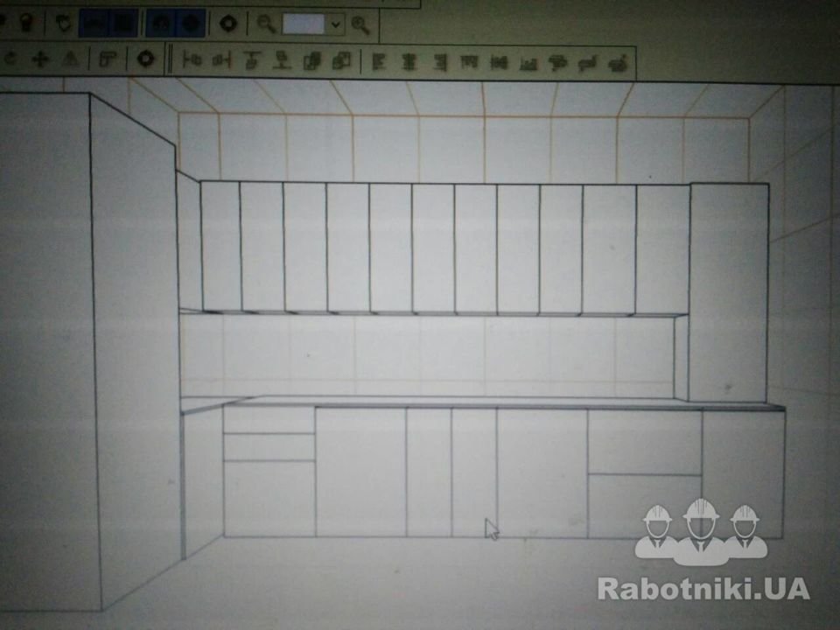Align selected objects to the top

coord(469,63)
